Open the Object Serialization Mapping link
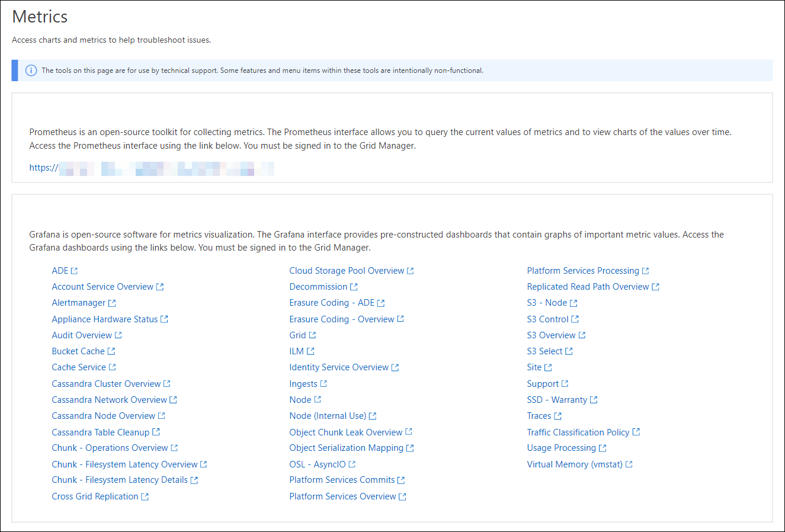 point(347,448)
